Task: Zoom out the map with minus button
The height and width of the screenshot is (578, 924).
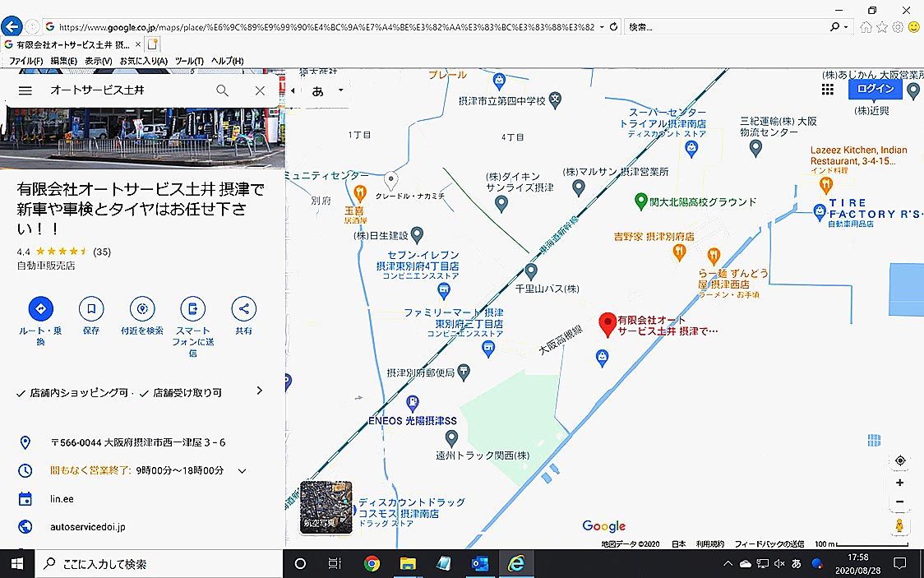Action: (900, 502)
